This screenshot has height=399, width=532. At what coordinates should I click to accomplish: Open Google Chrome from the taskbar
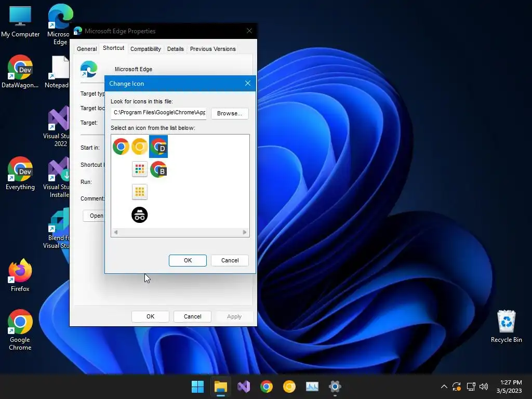[x=267, y=387]
